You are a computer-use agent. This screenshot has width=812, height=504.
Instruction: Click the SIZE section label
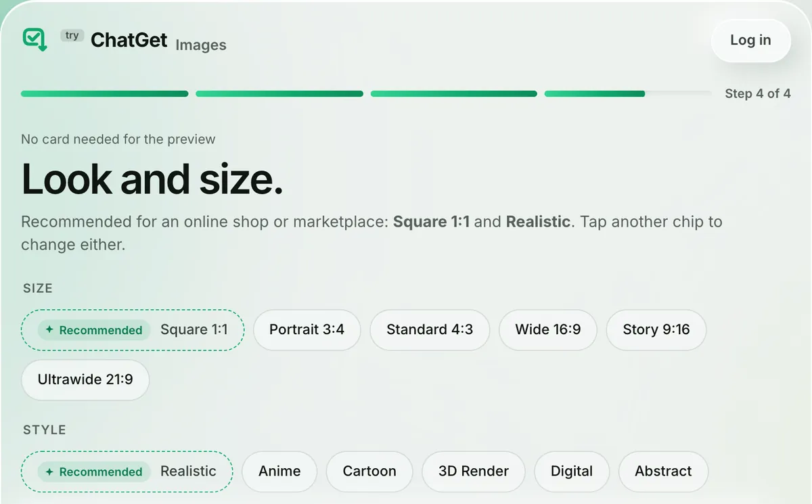click(x=37, y=288)
